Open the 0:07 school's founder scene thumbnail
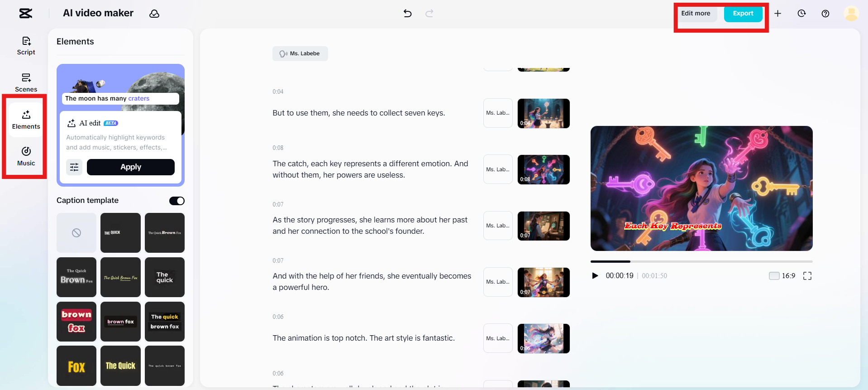This screenshot has width=868, height=390. 544,226
